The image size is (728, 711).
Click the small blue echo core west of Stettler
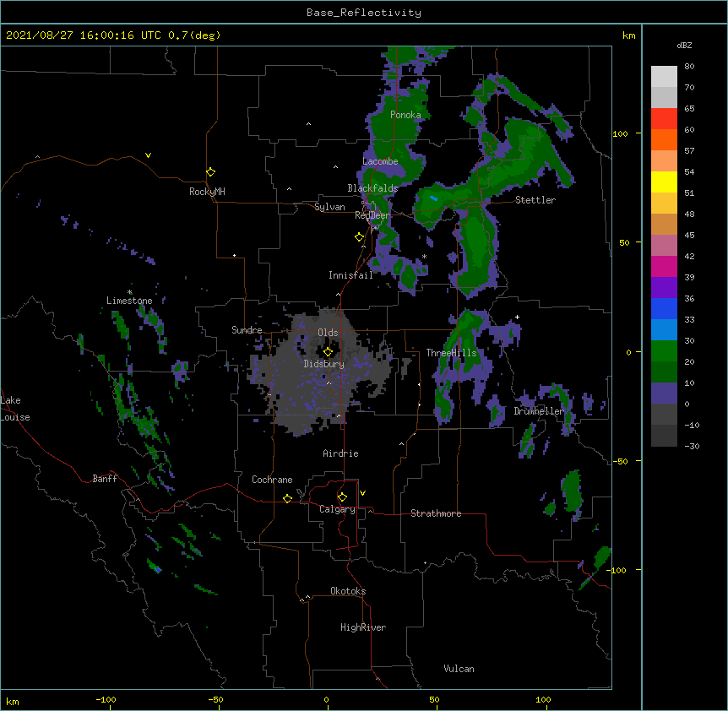(x=433, y=198)
